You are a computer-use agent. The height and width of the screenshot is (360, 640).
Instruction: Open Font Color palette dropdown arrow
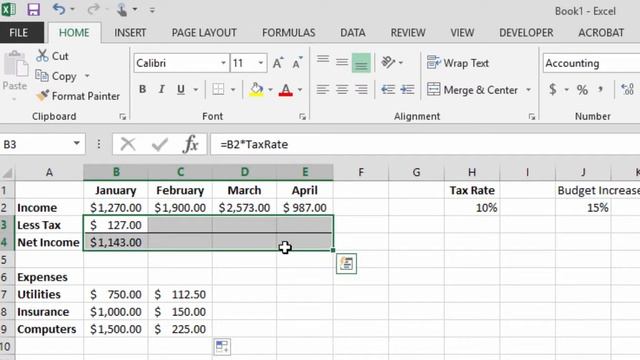click(x=300, y=90)
